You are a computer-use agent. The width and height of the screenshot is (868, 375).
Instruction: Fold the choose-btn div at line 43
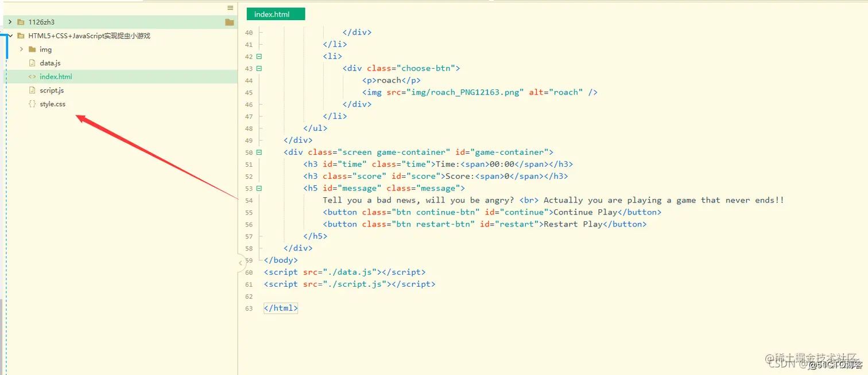pos(259,68)
